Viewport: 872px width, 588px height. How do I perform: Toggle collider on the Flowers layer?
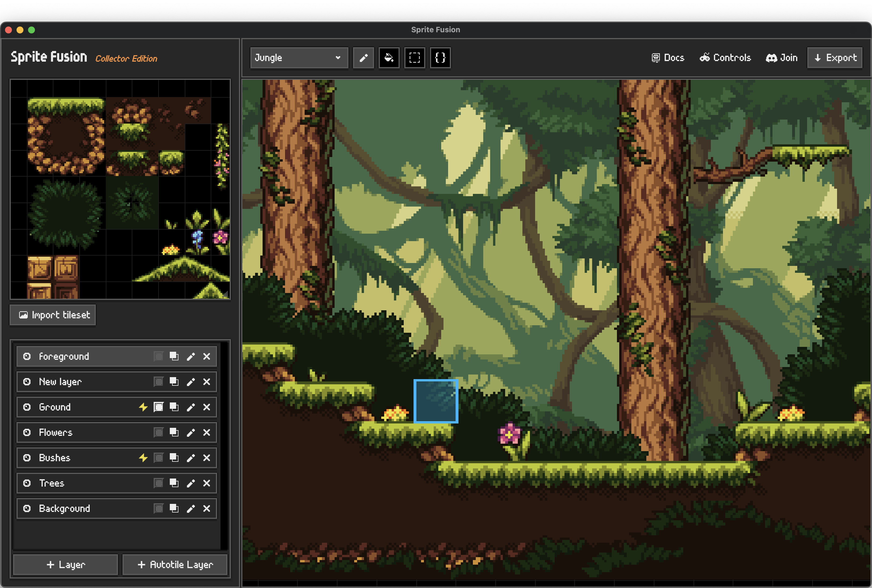click(159, 432)
